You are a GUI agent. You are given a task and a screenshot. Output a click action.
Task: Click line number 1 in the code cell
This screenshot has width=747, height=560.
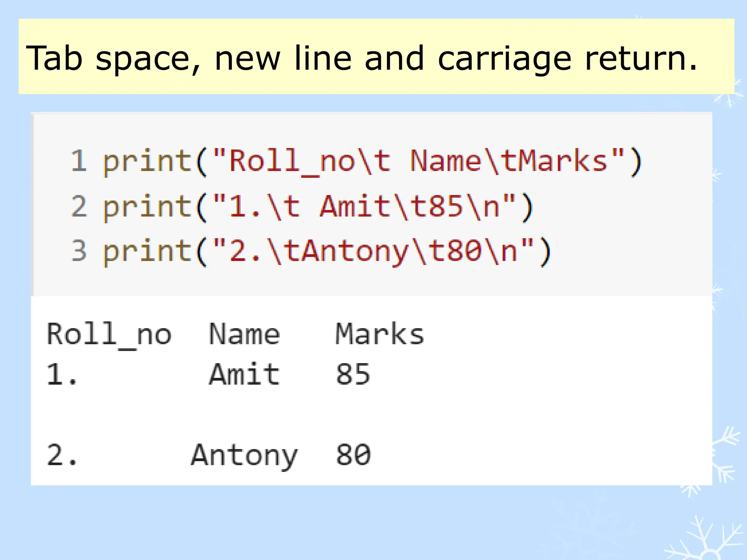[79, 160]
